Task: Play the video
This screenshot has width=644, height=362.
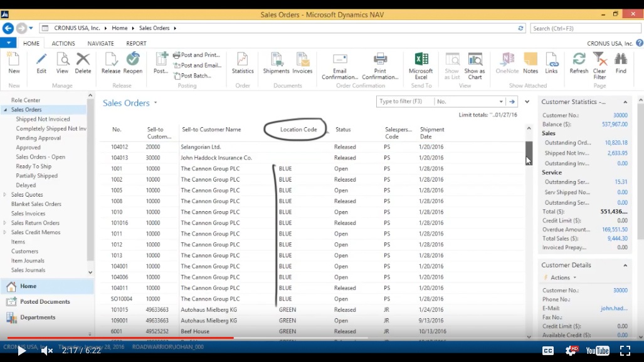Action: [x=21, y=351]
